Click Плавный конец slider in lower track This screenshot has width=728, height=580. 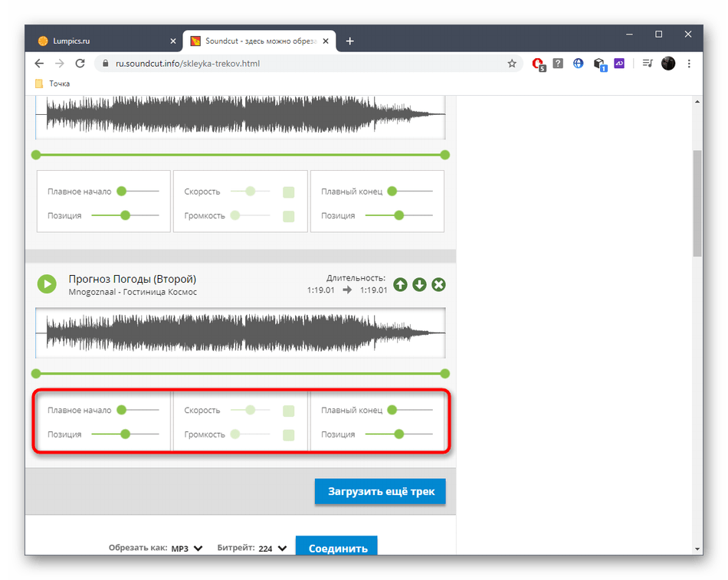tap(410, 410)
